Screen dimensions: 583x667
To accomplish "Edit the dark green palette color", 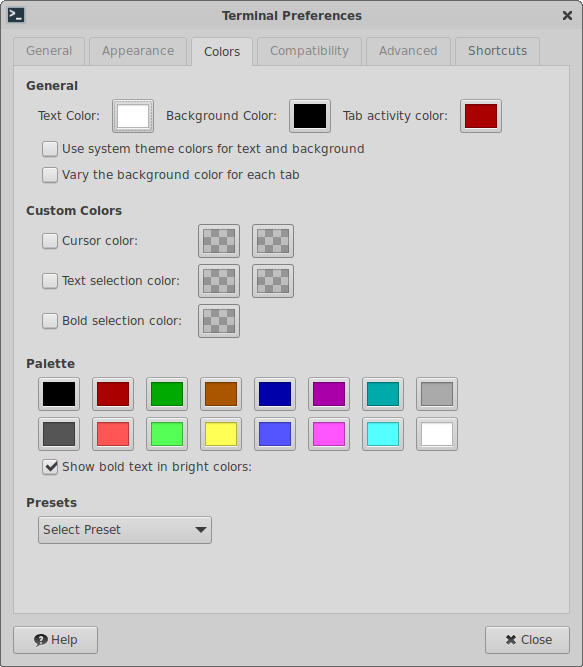I will pos(167,394).
